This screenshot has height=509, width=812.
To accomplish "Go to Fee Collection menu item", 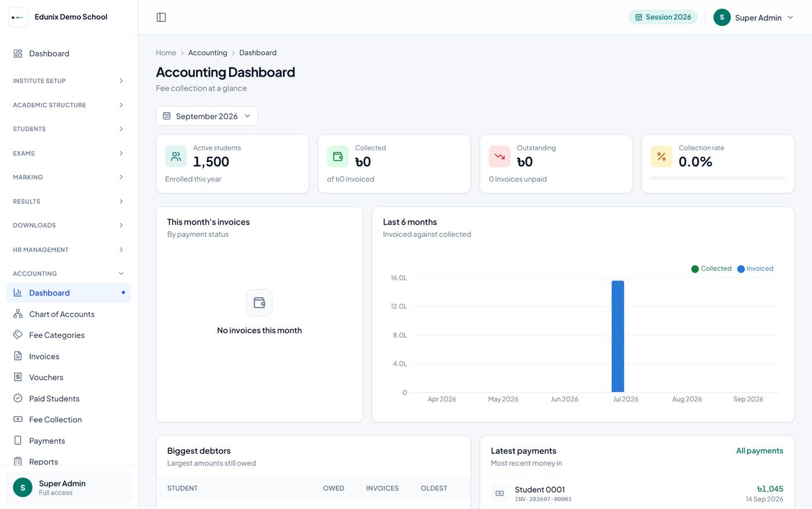I will [x=69, y=420].
